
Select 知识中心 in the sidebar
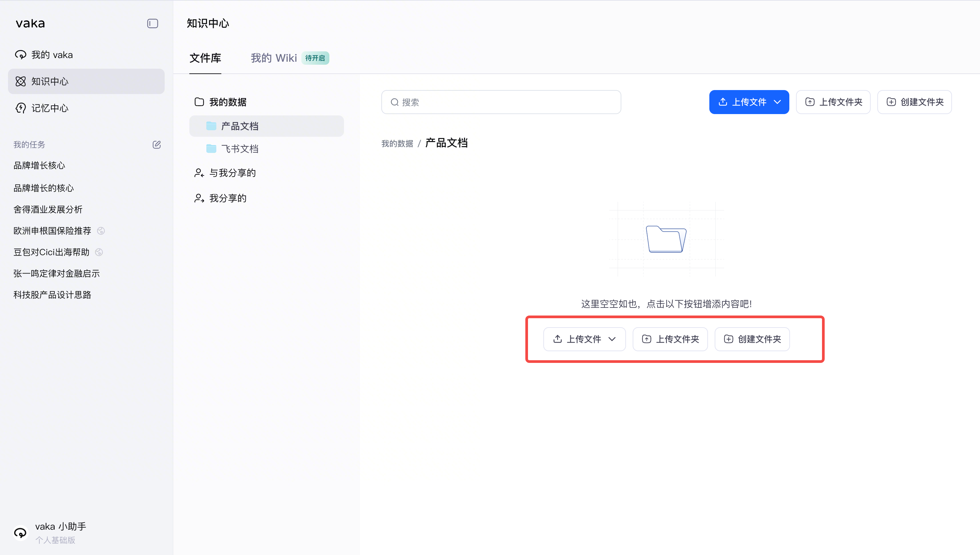click(86, 82)
